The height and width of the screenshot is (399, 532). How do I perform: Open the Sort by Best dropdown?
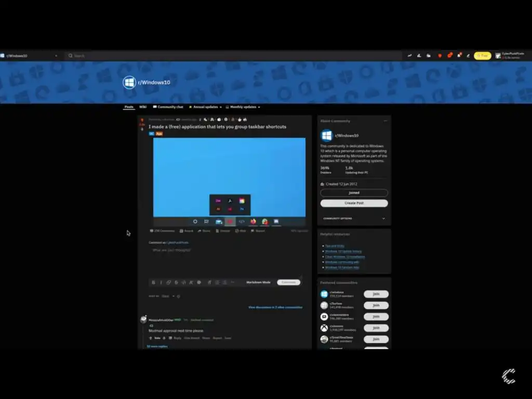[168, 296]
